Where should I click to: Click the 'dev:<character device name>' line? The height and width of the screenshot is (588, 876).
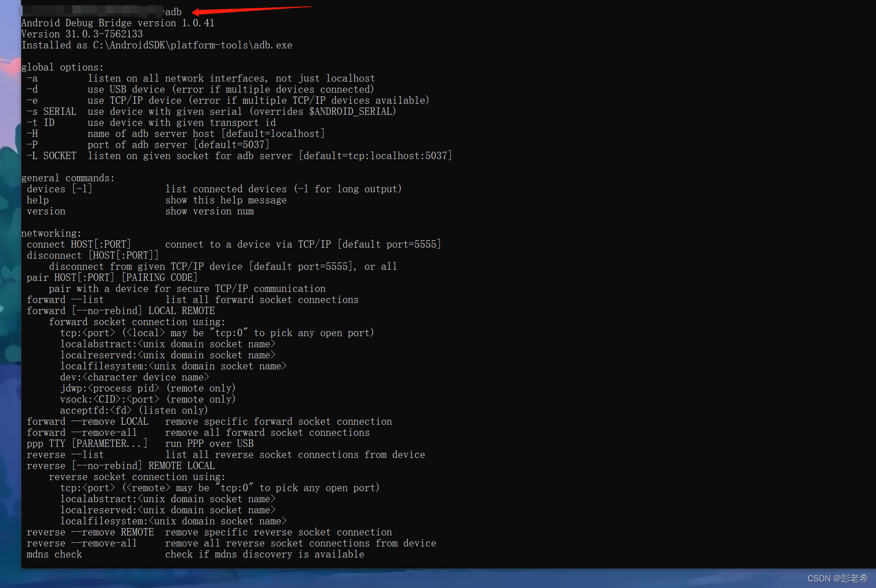(x=135, y=377)
